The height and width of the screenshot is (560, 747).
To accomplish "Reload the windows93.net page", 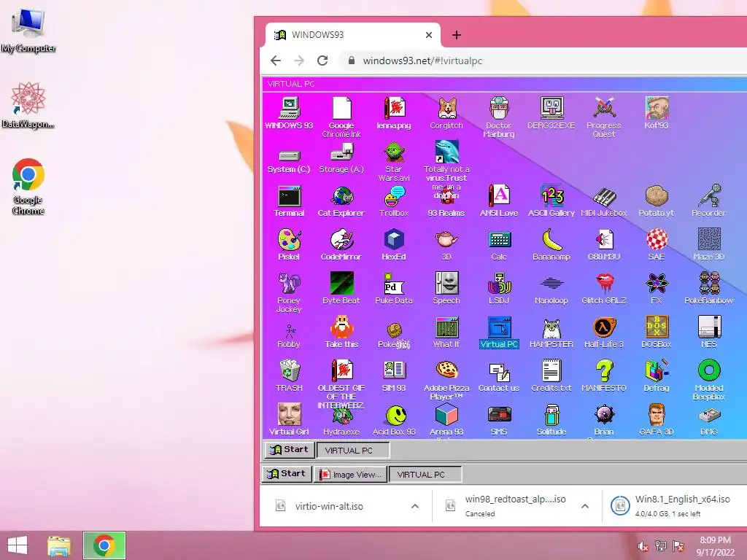I will click(322, 61).
